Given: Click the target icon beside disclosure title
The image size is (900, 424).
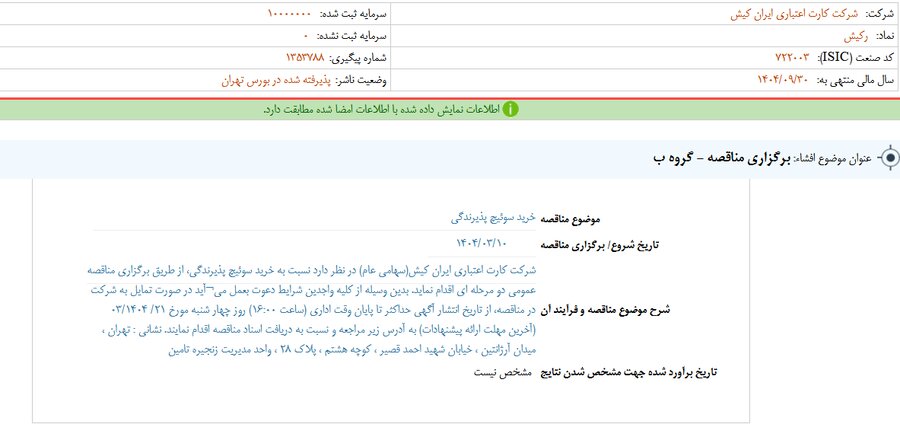Looking at the screenshot, I should pyautogui.click(x=890, y=158).
